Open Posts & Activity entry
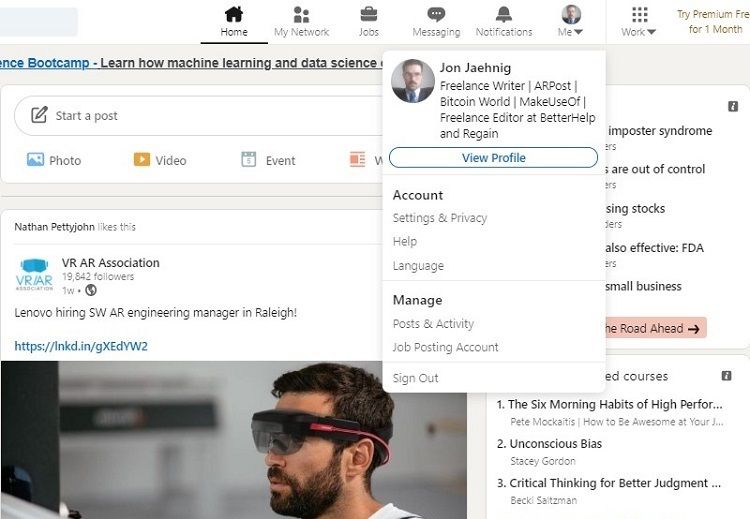 point(433,324)
